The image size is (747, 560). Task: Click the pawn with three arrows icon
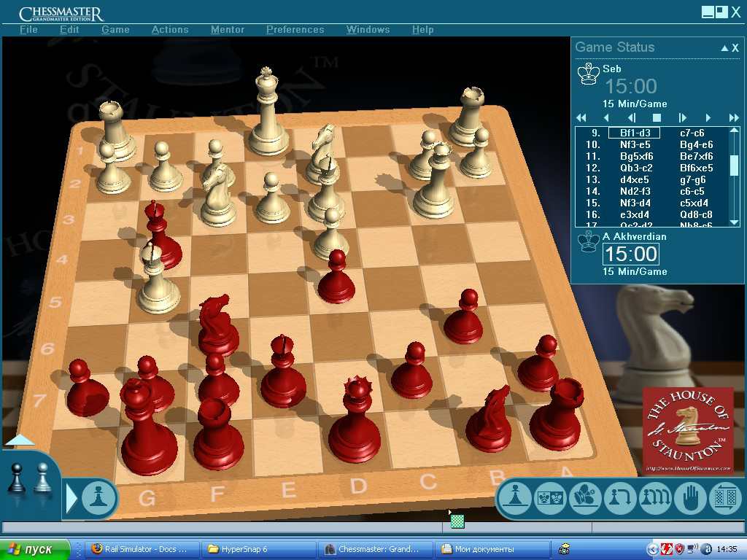pyautogui.click(x=656, y=498)
